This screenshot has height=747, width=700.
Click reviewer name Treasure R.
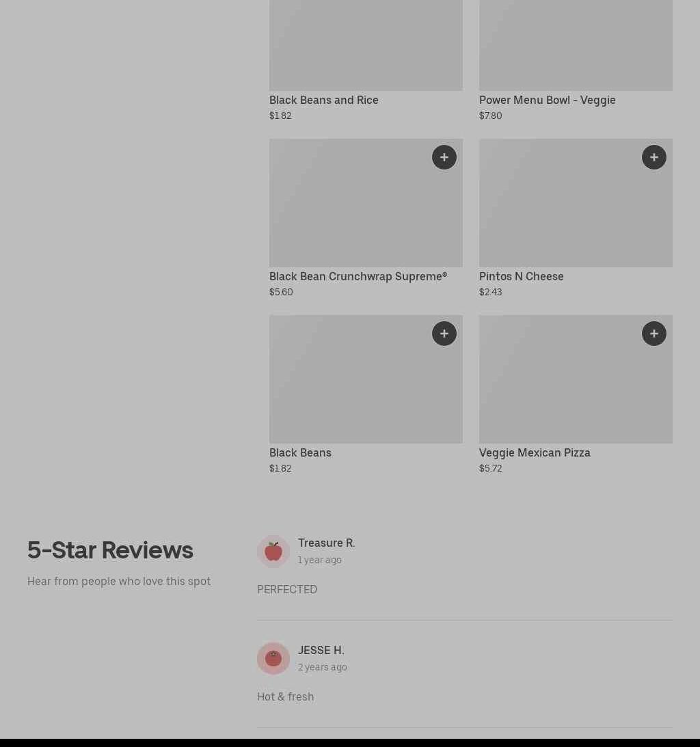(326, 543)
